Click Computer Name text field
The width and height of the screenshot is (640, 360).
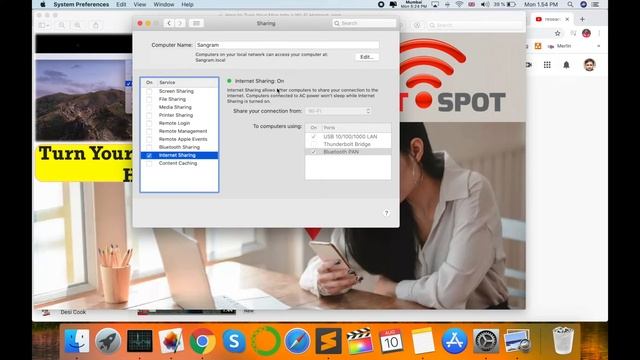coord(287,45)
